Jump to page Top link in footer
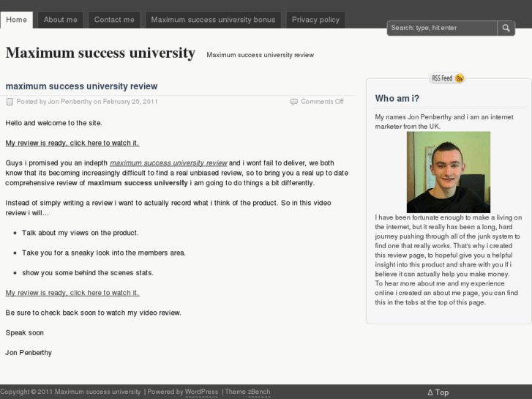The image size is (532, 399). (438, 392)
